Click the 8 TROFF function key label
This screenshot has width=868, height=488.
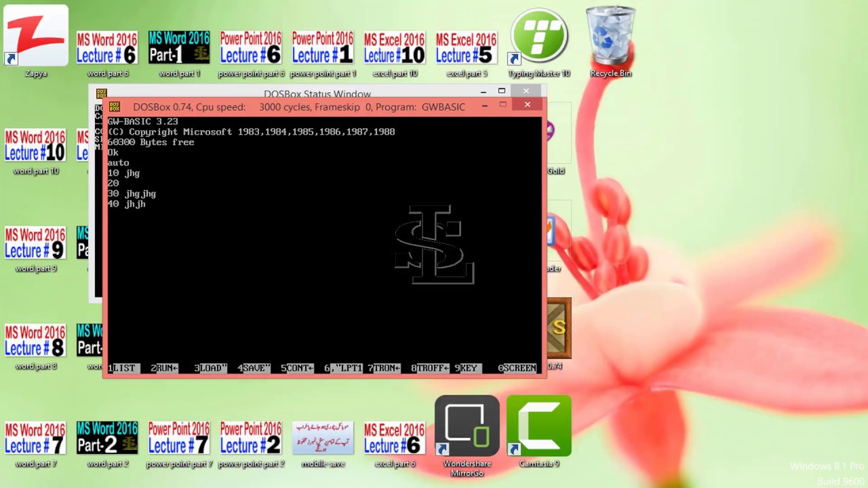pyautogui.click(x=430, y=368)
